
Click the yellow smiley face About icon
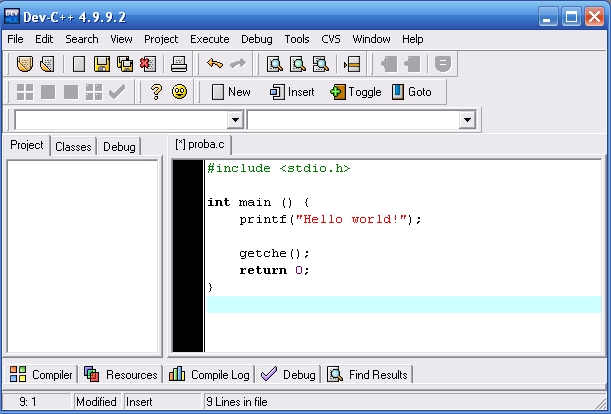[x=179, y=92]
